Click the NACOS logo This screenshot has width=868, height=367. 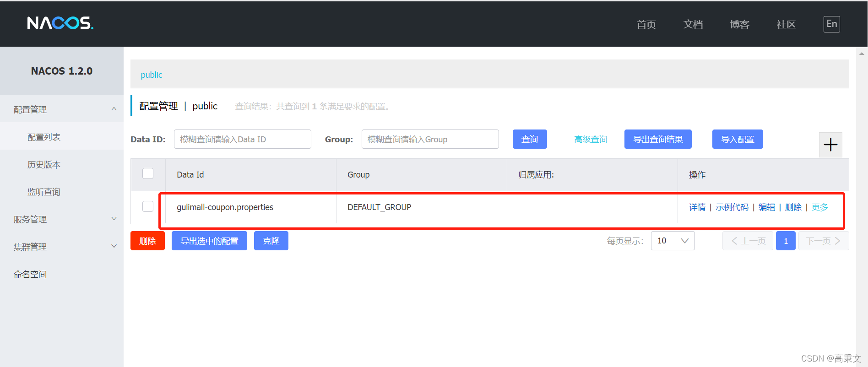pyautogui.click(x=60, y=23)
